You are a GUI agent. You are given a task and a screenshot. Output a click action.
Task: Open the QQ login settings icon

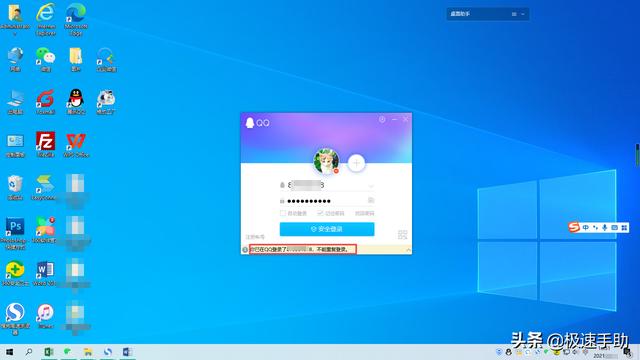coord(382,119)
